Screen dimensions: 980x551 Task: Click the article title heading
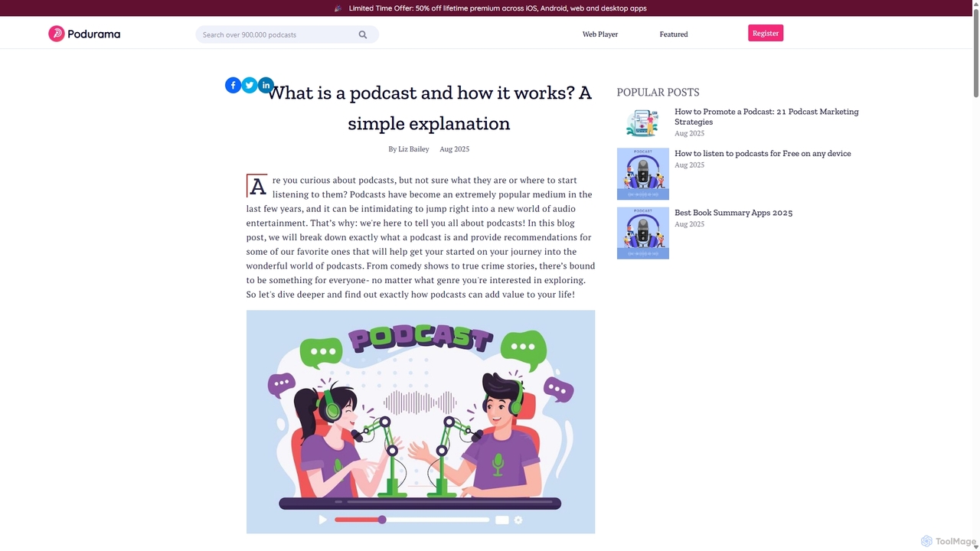pyautogui.click(x=429, y=108)
